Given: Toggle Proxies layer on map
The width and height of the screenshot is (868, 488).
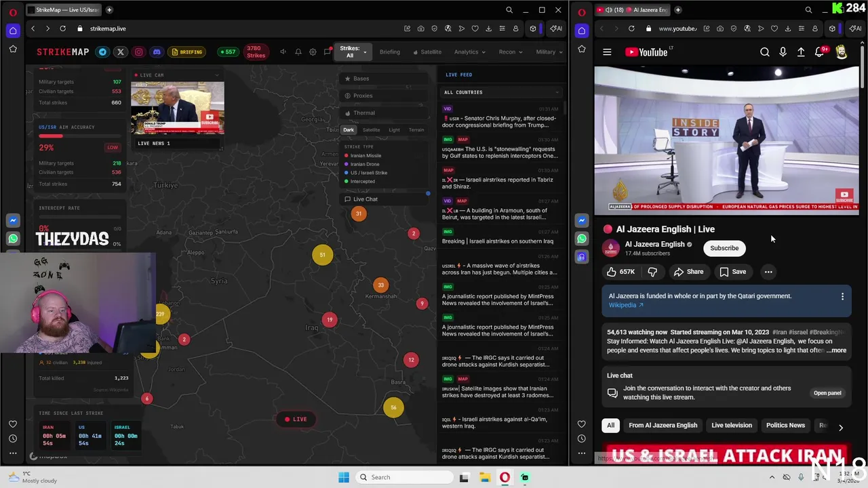Looking at the screenshot, I should tap(384, 96).
